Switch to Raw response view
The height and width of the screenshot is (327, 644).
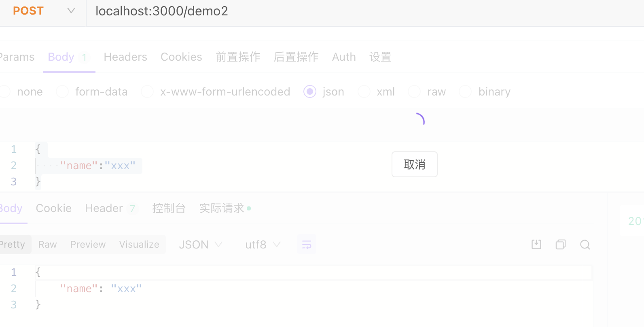coord(47,244)
